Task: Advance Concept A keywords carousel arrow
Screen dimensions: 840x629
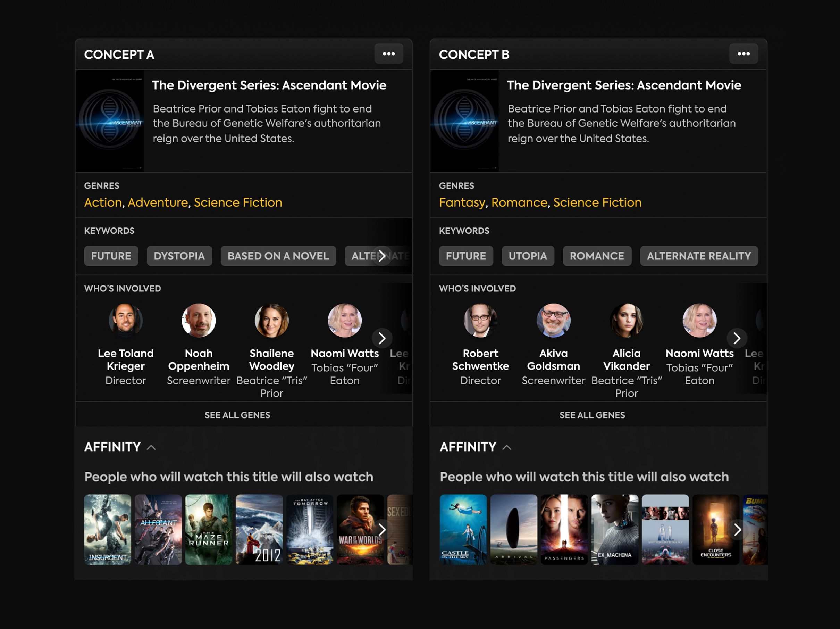Action: [382, 256]
